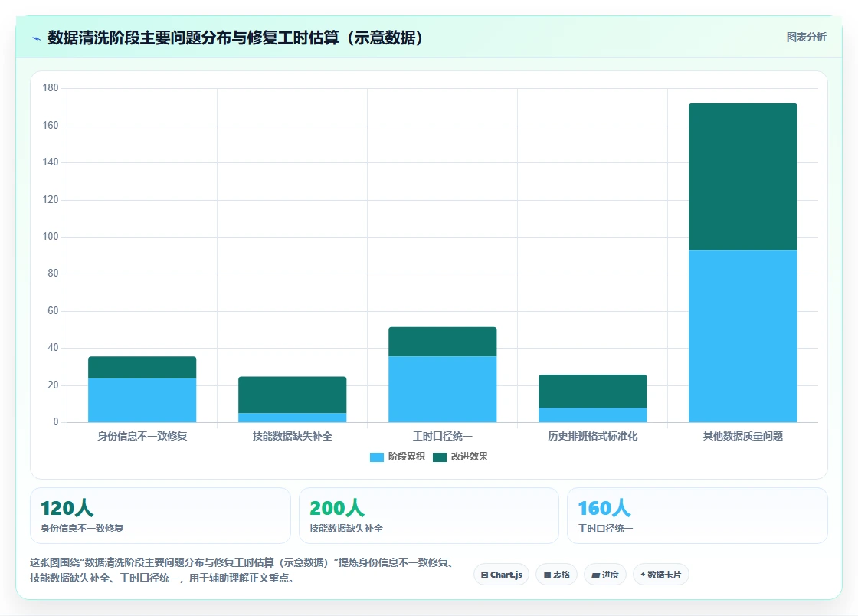Click the 其他数据质量问题 x-axis label
Viewport: 858px width, 616px height.
(743, 436)
